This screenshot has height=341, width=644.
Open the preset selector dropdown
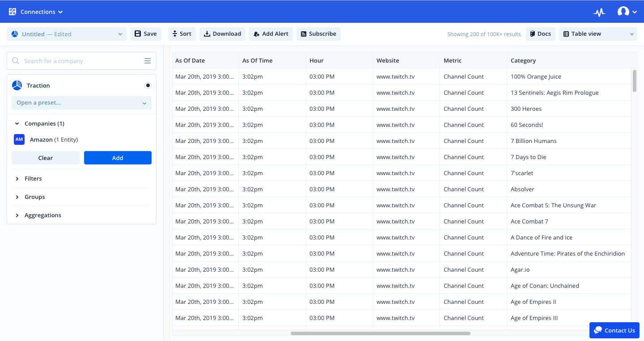point(81,103)
